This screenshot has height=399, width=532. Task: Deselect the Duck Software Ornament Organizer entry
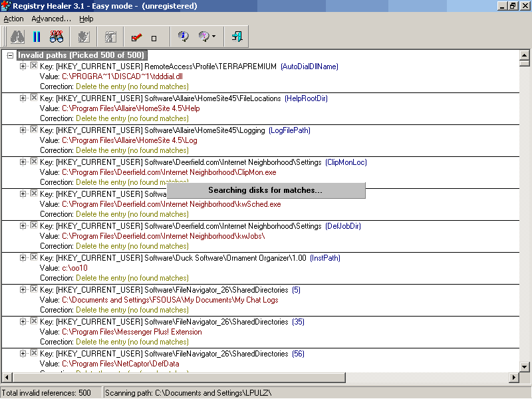(x=33, y=257)
